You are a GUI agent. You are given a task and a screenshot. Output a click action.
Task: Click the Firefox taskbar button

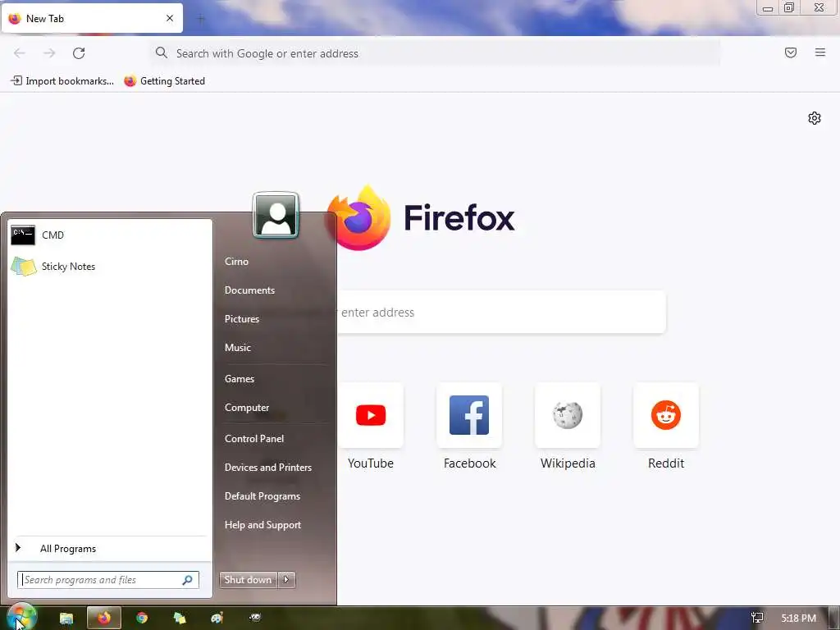(104, 619)
